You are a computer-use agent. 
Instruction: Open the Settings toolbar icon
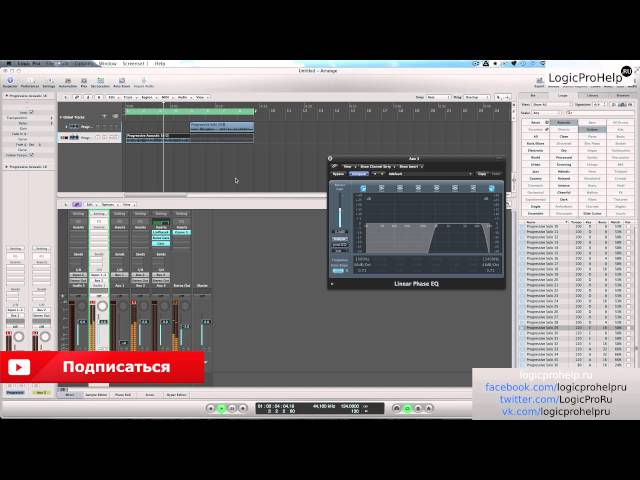tap(49, 81)
